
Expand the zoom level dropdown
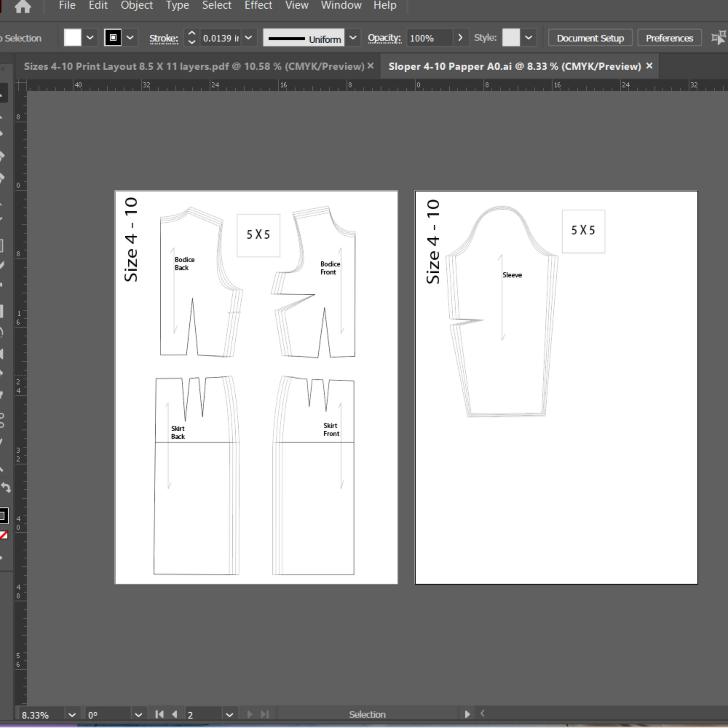[x=72, y=715]
